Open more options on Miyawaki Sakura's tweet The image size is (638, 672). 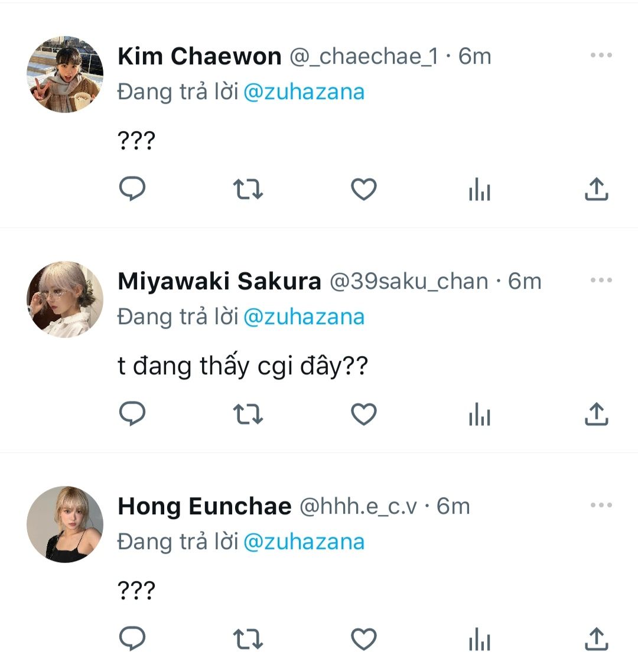[601, 280]
